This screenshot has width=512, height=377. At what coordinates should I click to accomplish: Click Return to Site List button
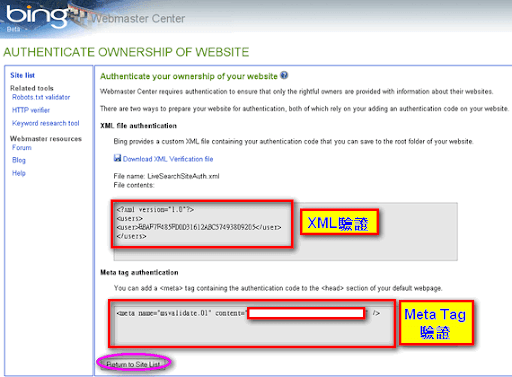click(133, 364)
